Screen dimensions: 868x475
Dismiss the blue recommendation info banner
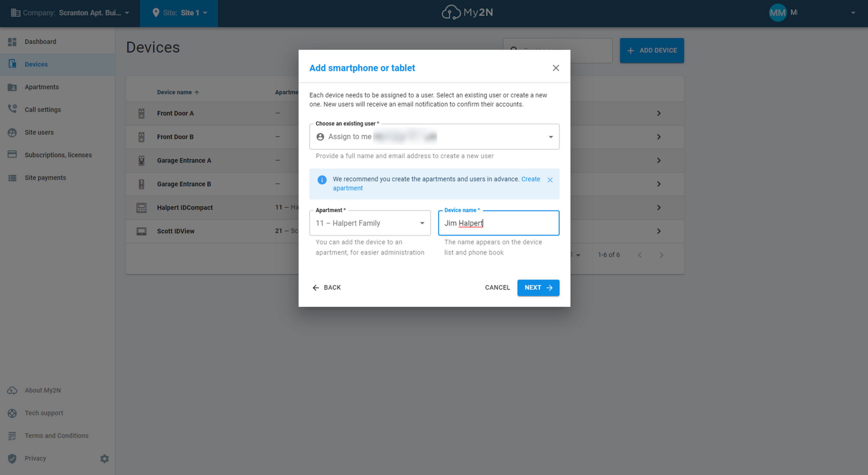coord(550,180)
